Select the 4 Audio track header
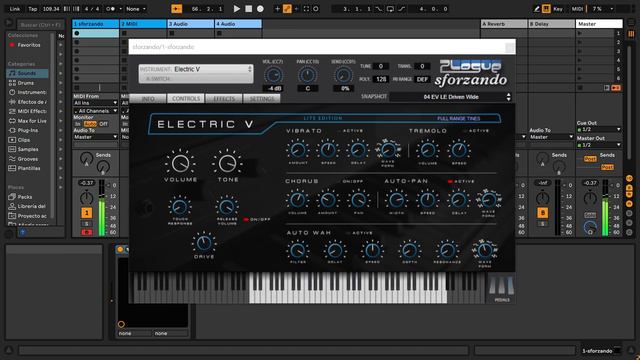640x360 pixels. [238, 24]
